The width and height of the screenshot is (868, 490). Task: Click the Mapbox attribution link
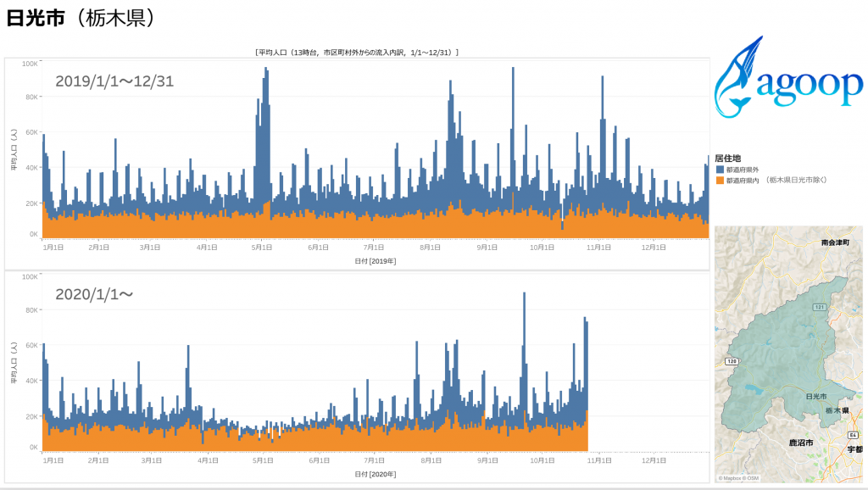point(732,478)
